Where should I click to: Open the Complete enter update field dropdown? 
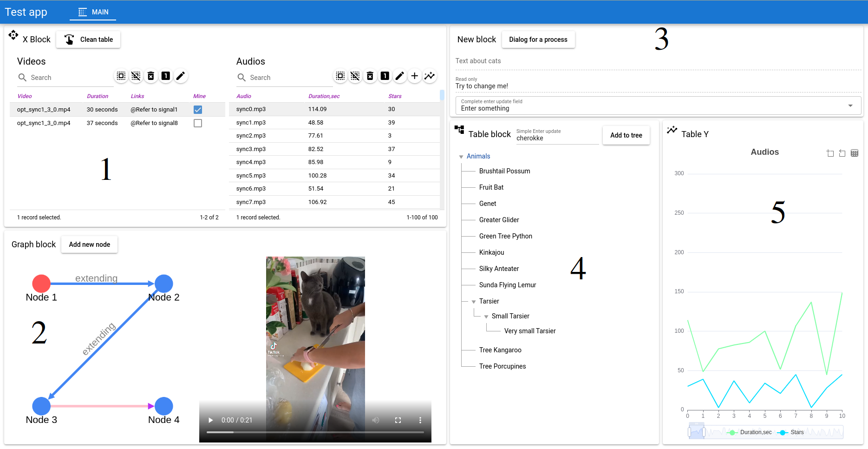click(x=850, y=106)
